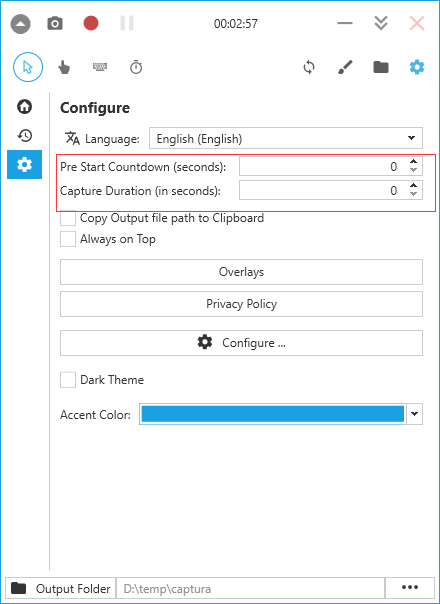Screen dimensions: 440x604
Task: Enable Copy Output file path to Clipboard
Action: (x=68, y=218)
